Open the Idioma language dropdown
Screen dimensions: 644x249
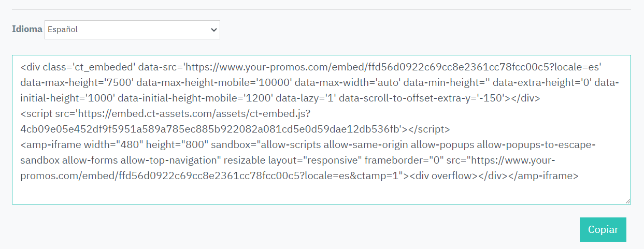tap(132, 30)
